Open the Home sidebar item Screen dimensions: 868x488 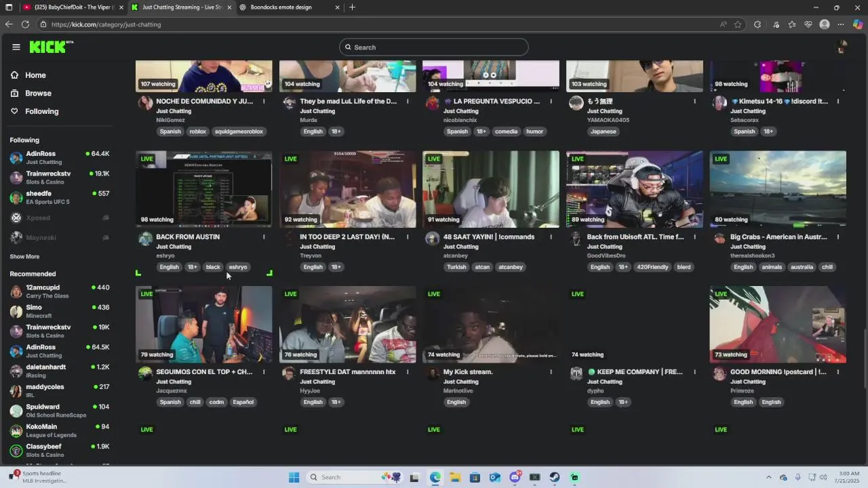click(35, 75)
